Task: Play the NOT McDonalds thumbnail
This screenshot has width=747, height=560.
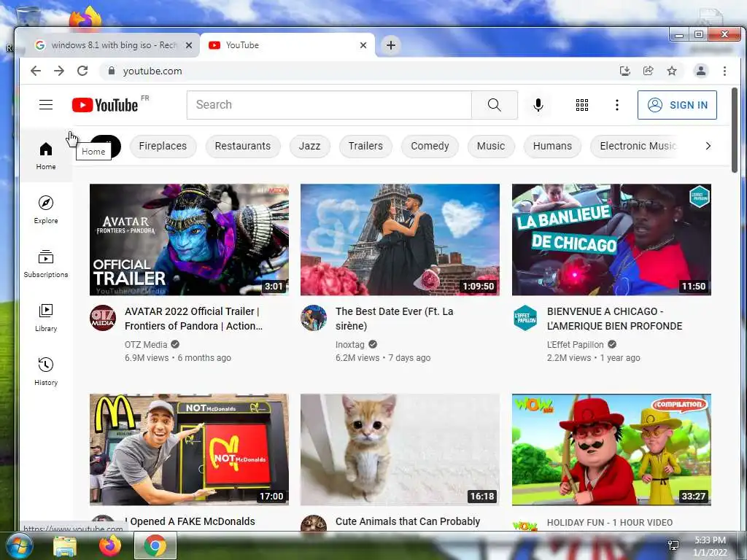Action: 189,449
